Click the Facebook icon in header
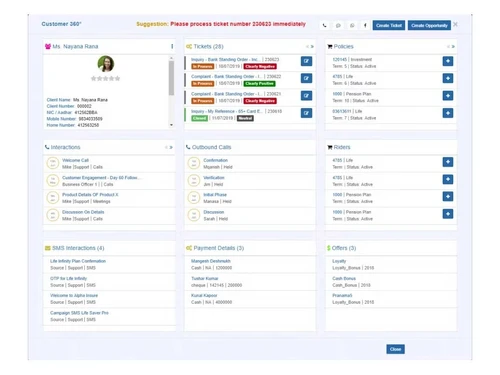500x375 pixels. tap(365, 25)
